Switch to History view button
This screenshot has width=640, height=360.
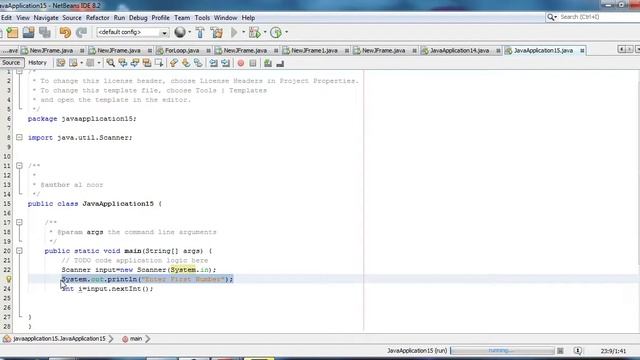38,62
